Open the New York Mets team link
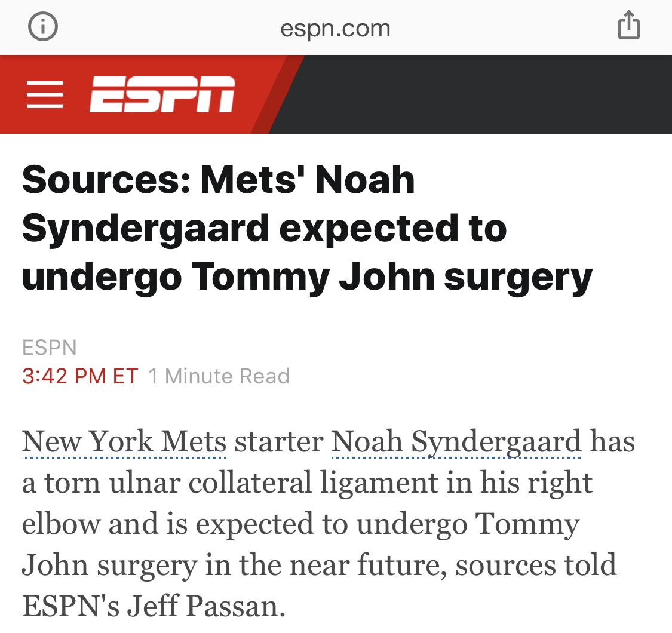The image size is (672, 633). coord(124,441)
